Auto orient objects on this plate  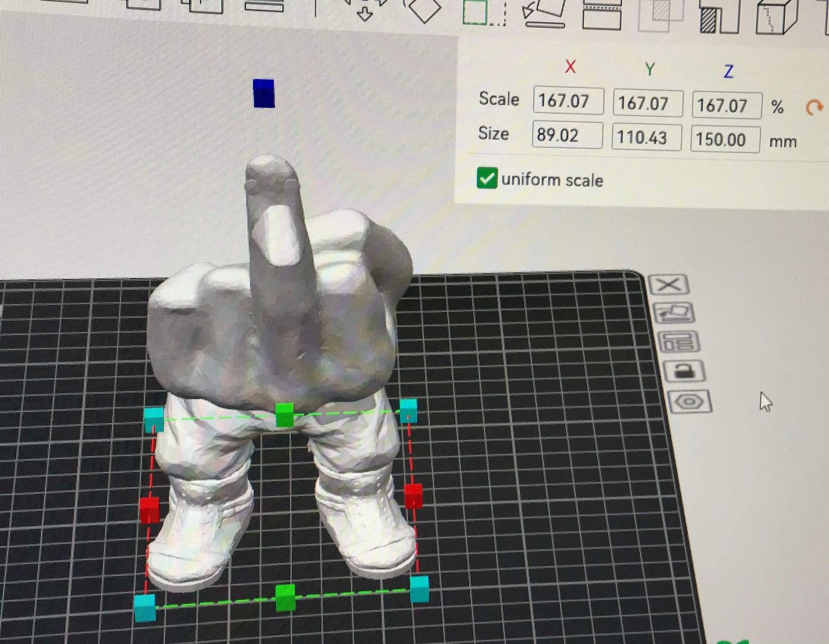(x=674, y=313)
